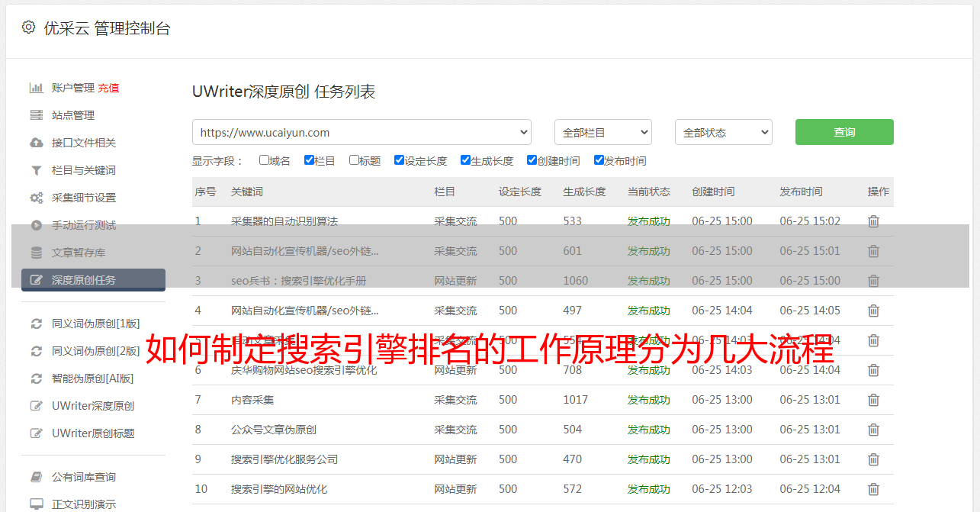Delete row 10 搜索引擎的网站优化 task
980x512 pixels.
point(873,489)
